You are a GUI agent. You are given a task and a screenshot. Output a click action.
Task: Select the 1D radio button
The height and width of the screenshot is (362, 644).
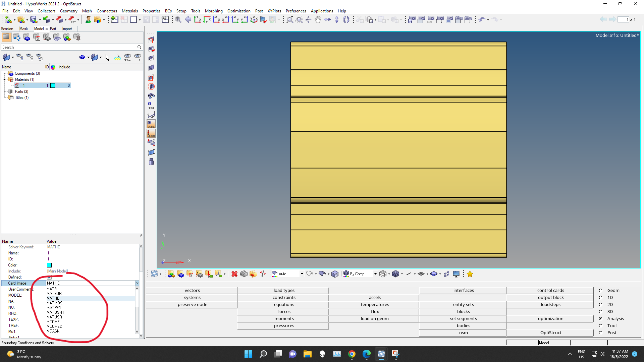pos(601,297)
